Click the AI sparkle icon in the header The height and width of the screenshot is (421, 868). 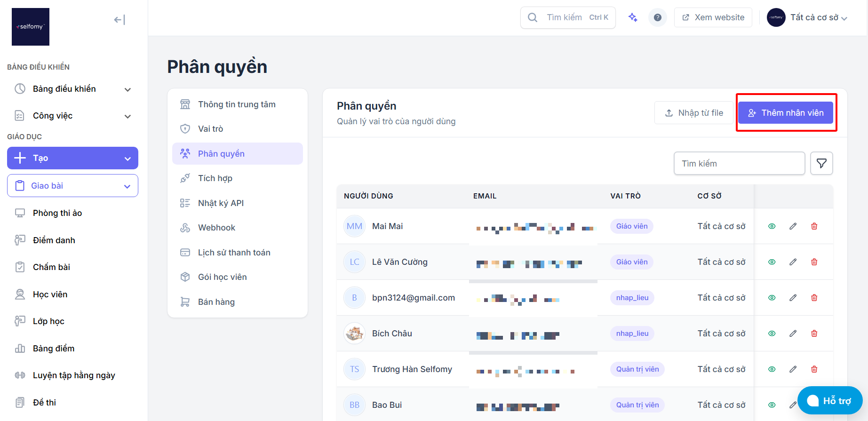[633, 17]
